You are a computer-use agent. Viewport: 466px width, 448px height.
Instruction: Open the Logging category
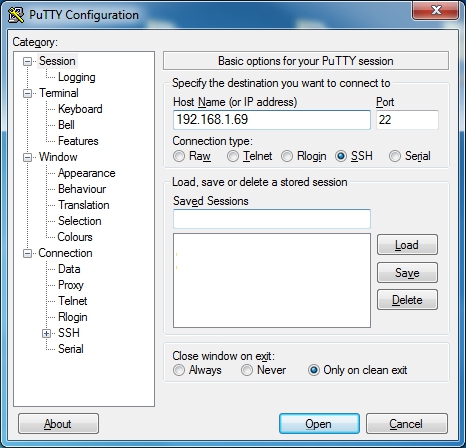tap(77, 77)
